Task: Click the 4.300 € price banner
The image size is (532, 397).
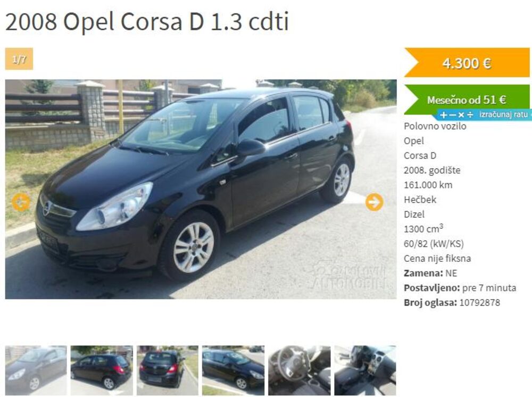Action: (467, 63)
